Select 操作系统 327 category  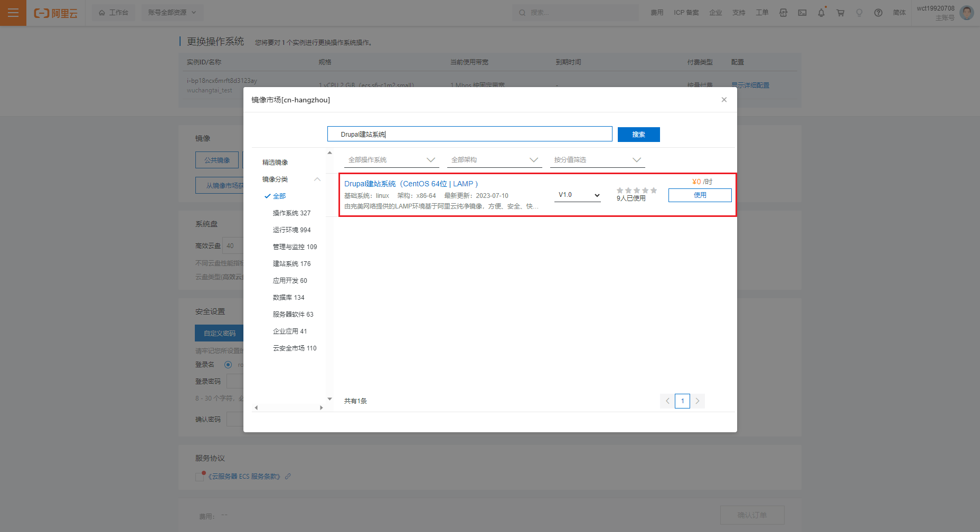point(291,213)
